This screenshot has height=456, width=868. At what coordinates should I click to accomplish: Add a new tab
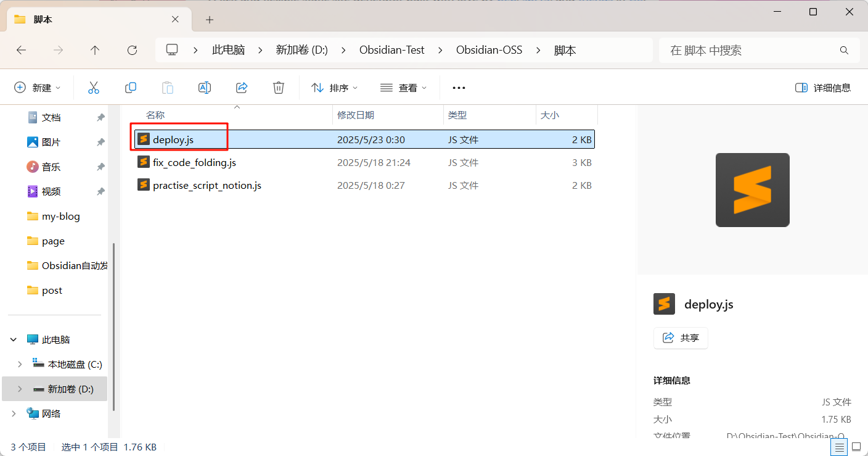click(210, 20)
